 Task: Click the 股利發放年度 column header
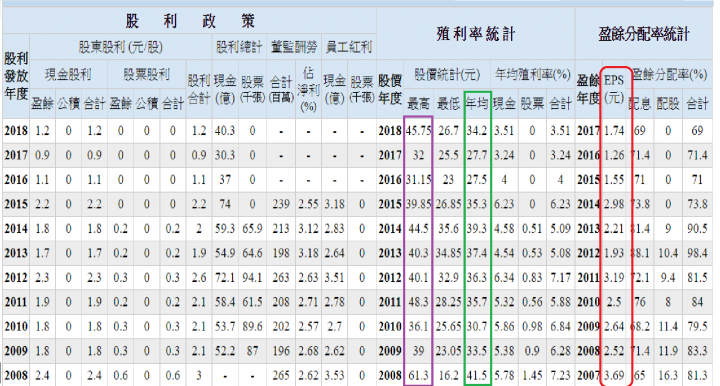click(16, 76)
